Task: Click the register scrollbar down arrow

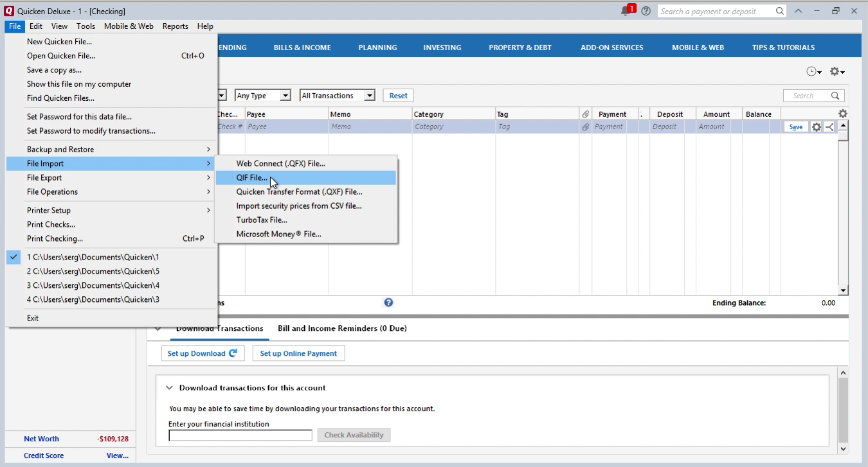Action: click(843, 290)
